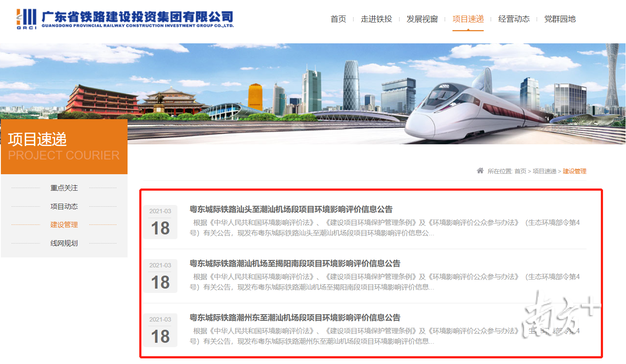Image resolution: width=626 pixels, height=364 pixels.
Task: Click date badge of first announcement
Action: [160, 222]
